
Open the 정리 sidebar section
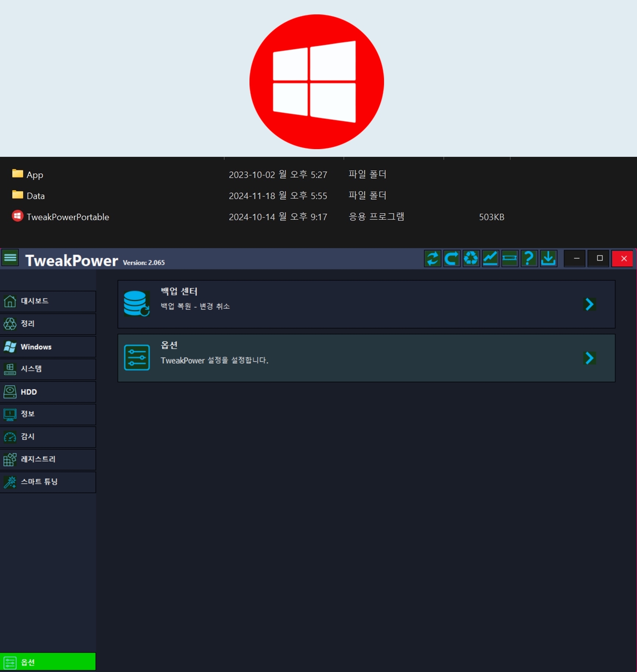[x=48, y=324]
